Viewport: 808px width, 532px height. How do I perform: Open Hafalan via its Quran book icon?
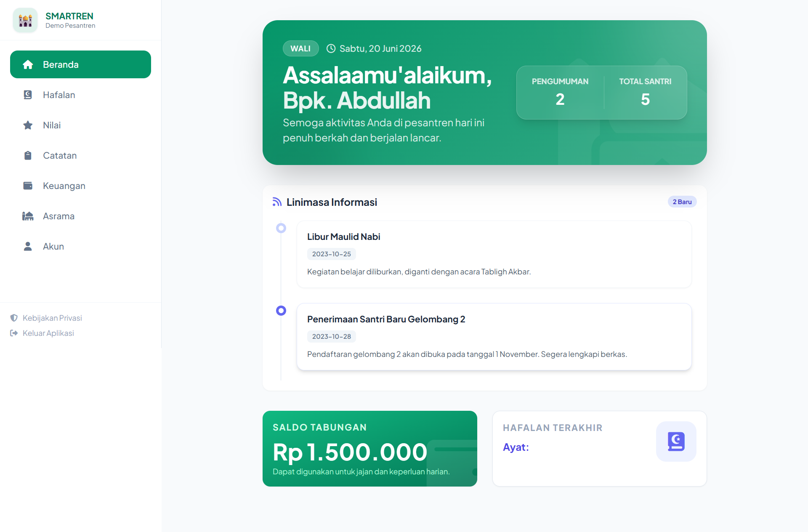(x=28, y=95)
